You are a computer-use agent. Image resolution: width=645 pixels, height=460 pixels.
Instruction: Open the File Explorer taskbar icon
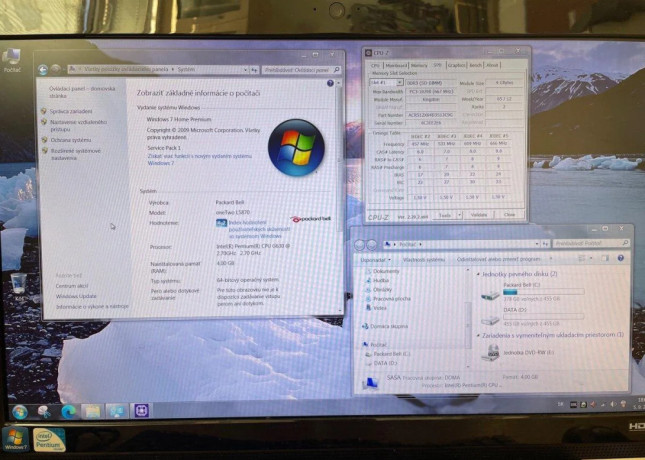coord(92,411)
